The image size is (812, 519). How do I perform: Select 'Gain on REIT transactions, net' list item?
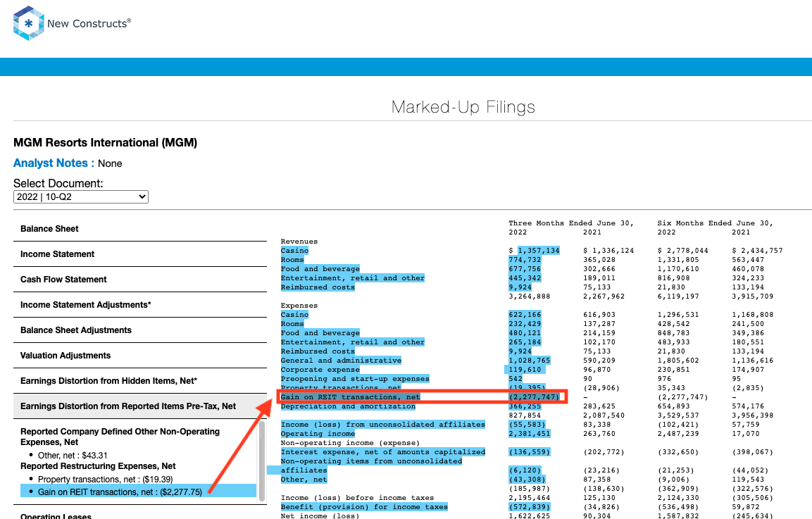click(138, 492)
